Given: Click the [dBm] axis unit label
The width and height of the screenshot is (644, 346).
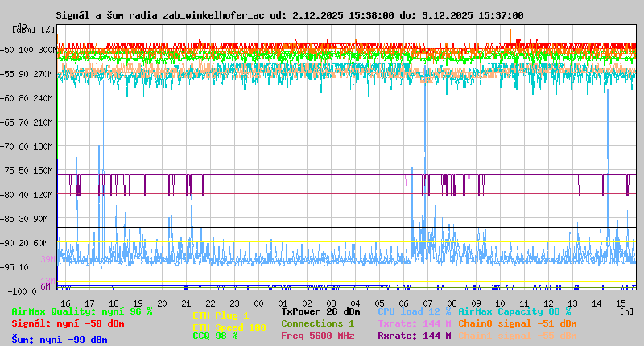Looking at the screenshot, I should (x=23, y=29).
